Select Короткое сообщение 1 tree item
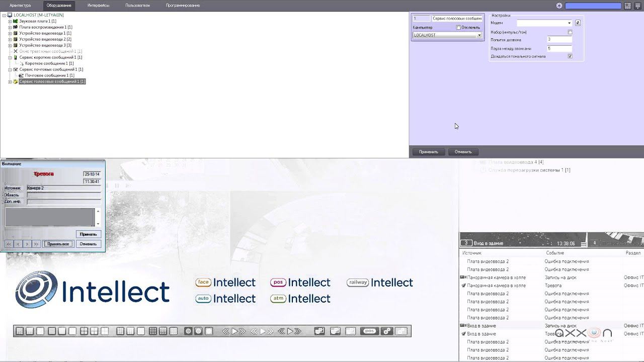644x362 pixels. point(49,63)
